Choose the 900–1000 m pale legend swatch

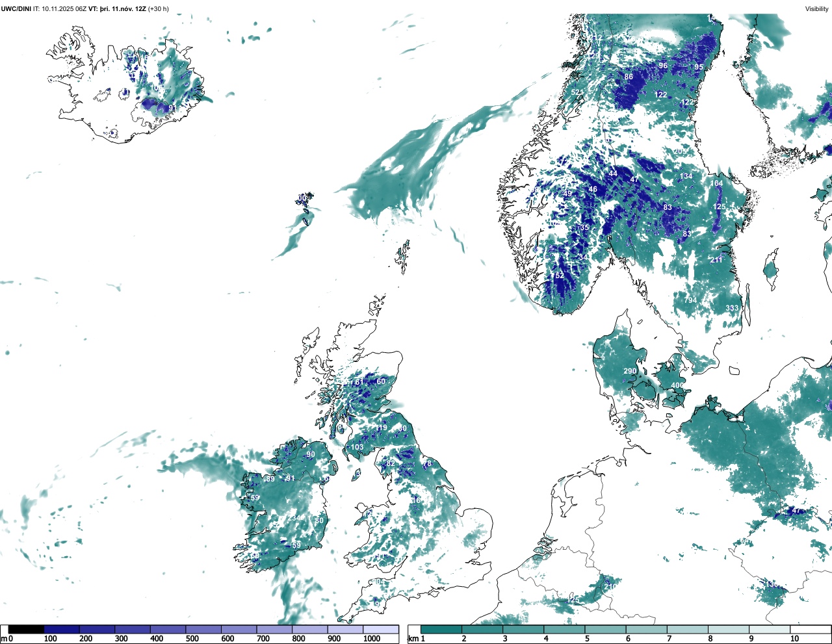345,630
